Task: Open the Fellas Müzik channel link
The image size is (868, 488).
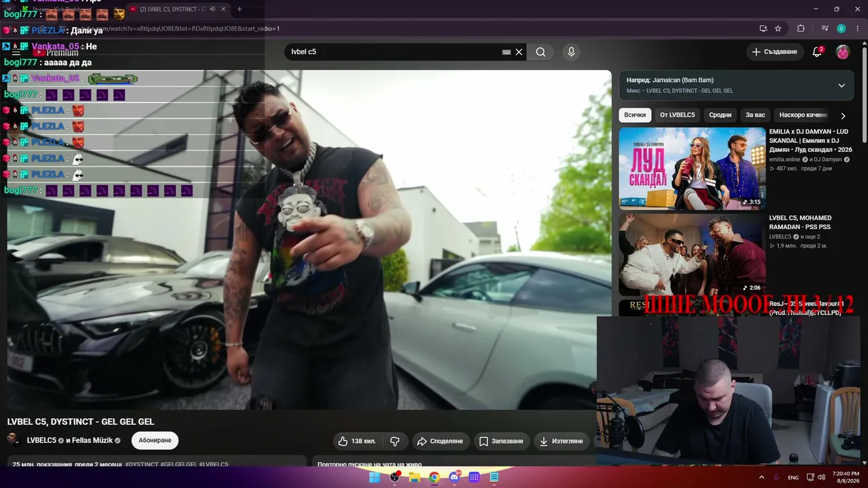Action: 92,441
